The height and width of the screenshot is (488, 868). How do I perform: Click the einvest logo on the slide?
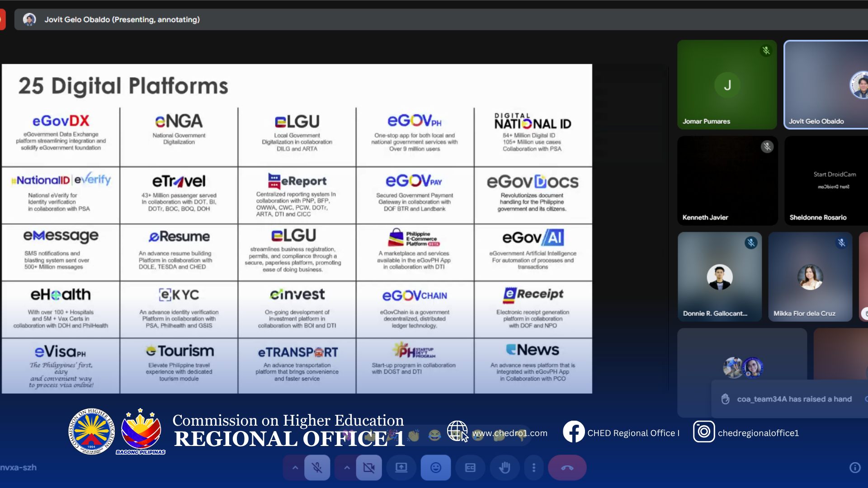[297, 294]
